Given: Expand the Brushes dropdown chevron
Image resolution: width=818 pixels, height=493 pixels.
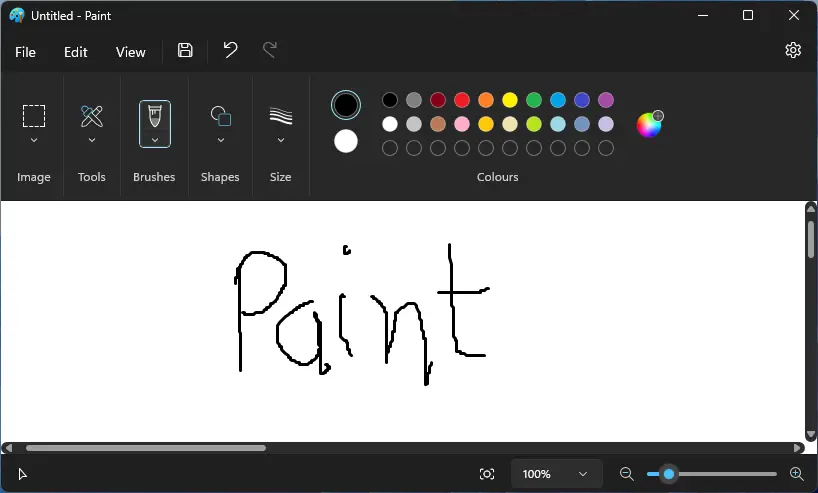Looking at the screenshot, I should coord(155,140).
